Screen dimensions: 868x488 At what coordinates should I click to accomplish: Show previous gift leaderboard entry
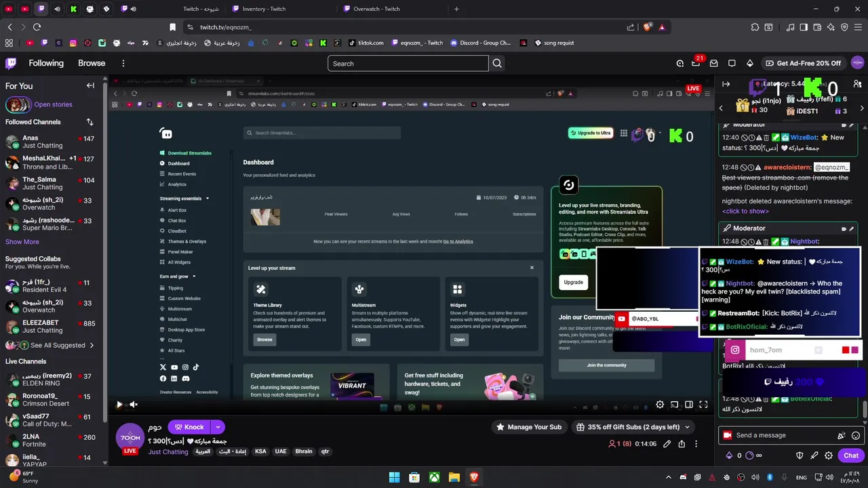click(x=721, y=108)
